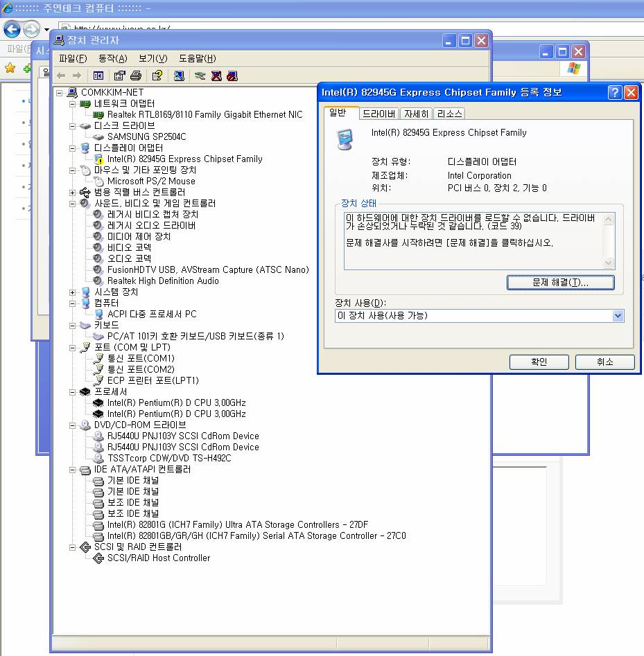Screen dimensions: 644x656
Task: Click the mouse icon beside 마우스 및 기타 포인팅 장치
Action: [x=85, y=170]
